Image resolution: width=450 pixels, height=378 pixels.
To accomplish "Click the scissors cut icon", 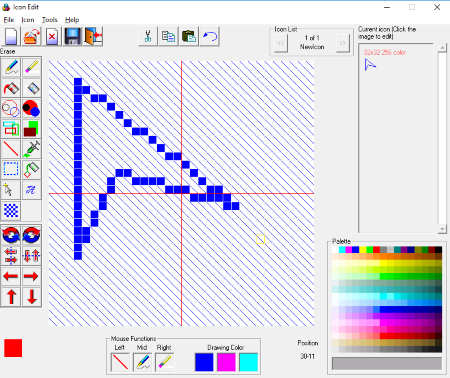I will pos(147,36).
